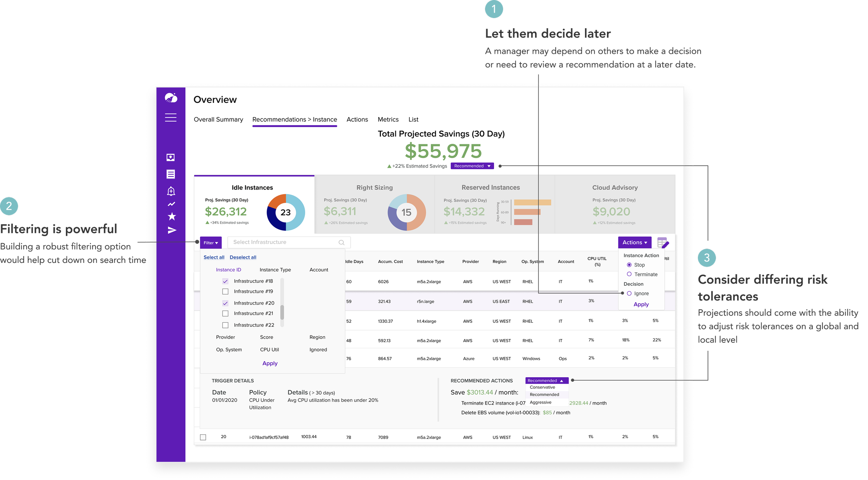
Task: Choose Aggressive in the risk dropdown
Action: 541,402
